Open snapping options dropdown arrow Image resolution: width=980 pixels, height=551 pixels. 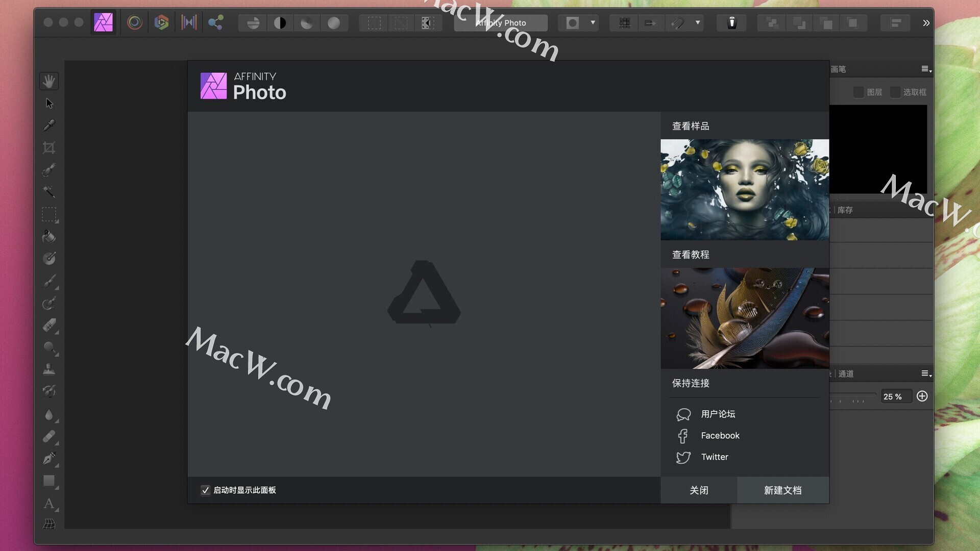698,23
